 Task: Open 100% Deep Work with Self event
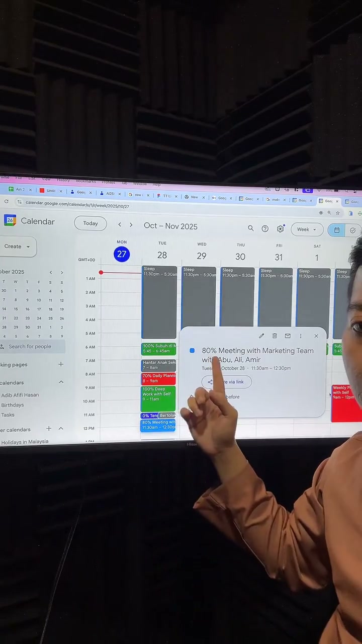click(158, 398)
